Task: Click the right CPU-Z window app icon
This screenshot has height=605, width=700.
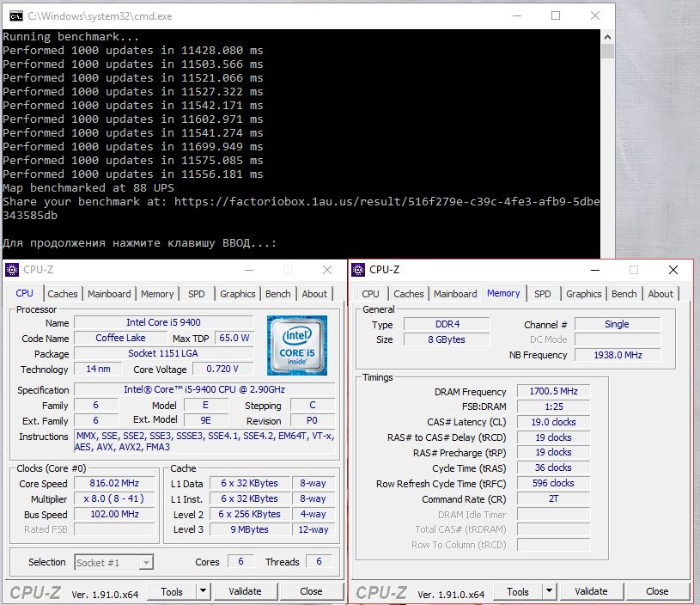Action: pos(358,270)
